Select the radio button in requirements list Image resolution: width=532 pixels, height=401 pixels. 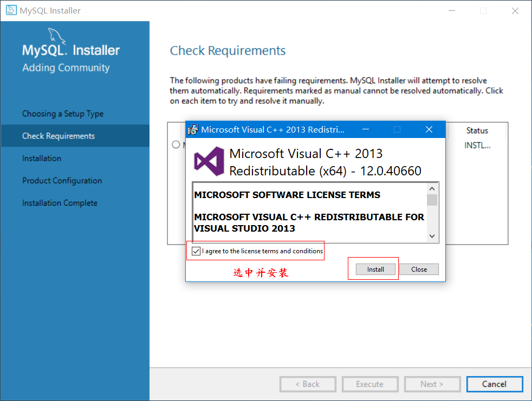[x=176, y=144]
